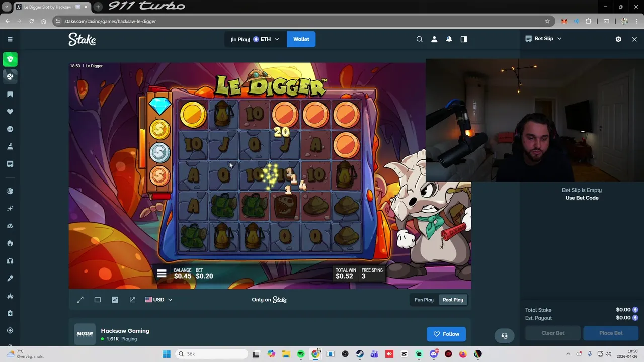Open live support headset button
Image resolution: width=644 pixels, height=362 pixels.
point(504,336)
